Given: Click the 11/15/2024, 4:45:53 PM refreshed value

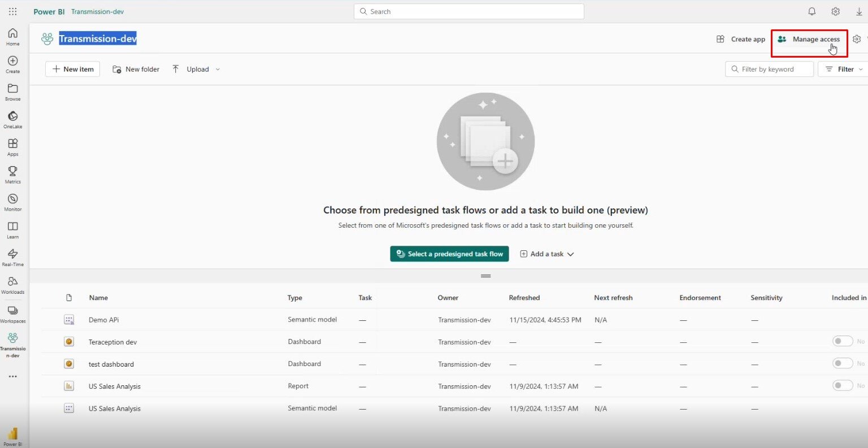Looking at the screenshot, I should click(545, 320).
